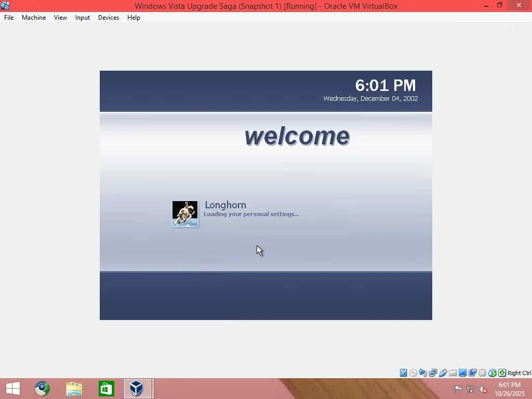The height and width of the screenshot is (399, 532).
Task: Click the USB devices indicator icon
Action: pyautogui.click(x=443, y=373)
